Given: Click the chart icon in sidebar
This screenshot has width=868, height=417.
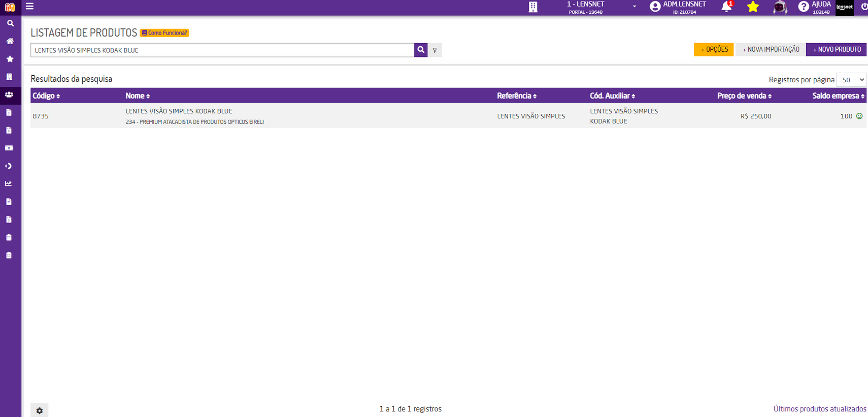Looking at the screenshot, I should point(9,184).
